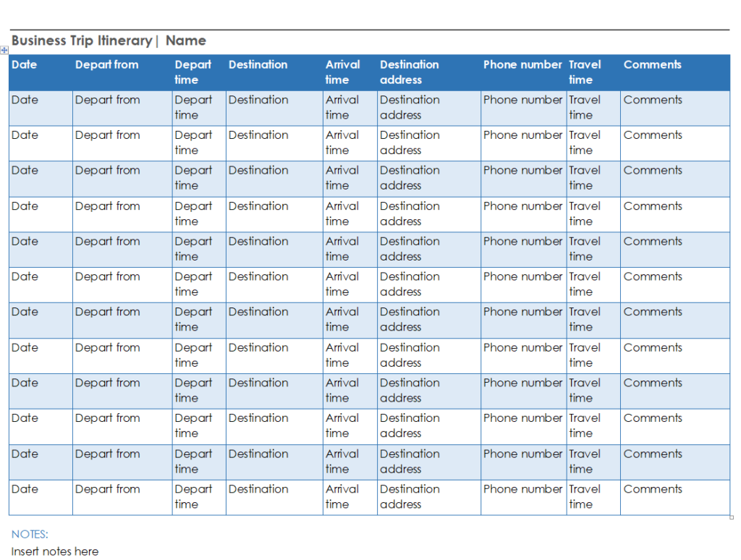Click the 'Business Trip Itinerary' title text
This screenshot has height=560, width=741.
coord(82,41)
